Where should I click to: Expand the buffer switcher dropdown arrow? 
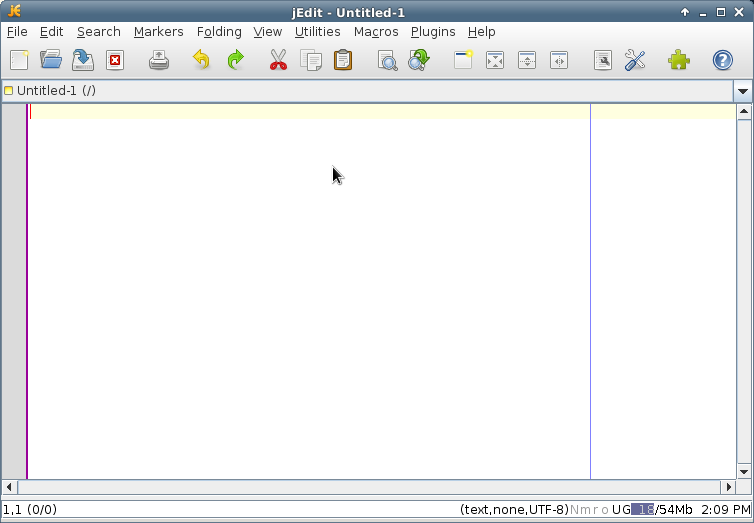click(x=742, y=91)
